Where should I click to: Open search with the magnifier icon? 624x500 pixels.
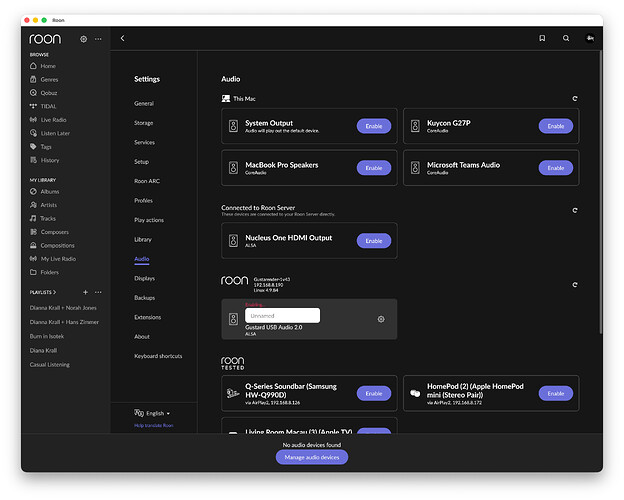566,38
